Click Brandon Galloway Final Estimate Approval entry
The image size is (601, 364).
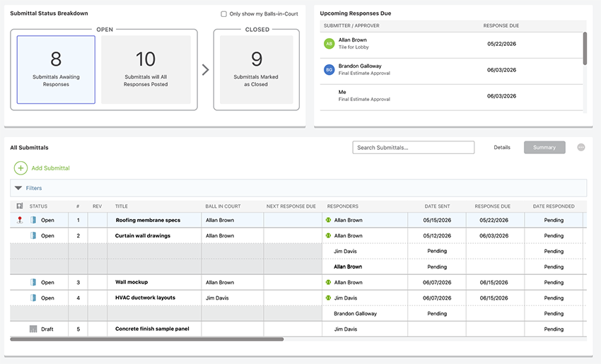[x=452, y=70]
